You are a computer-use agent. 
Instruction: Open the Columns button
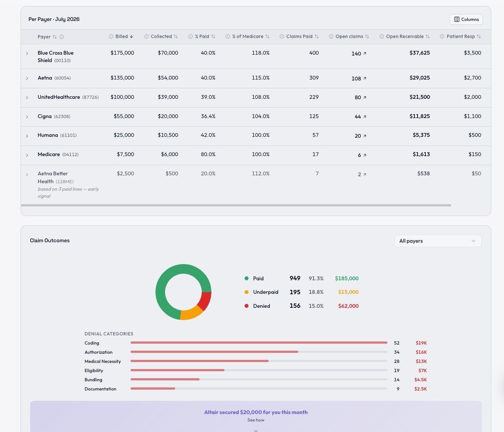click(x=466, y=19)
